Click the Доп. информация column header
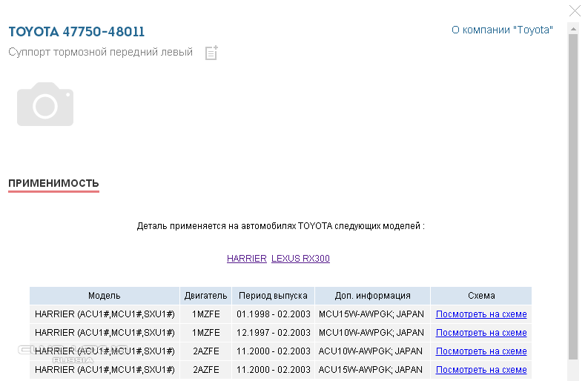588x381 pixels. coord(372,296)
